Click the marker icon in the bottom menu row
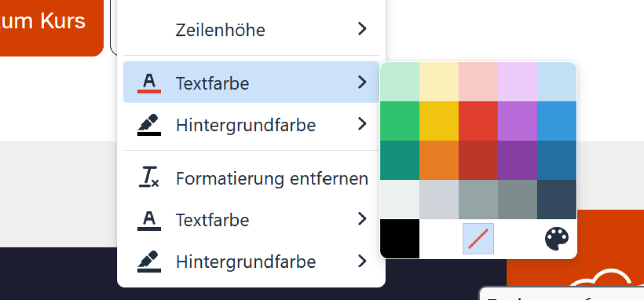644x300 pixels. click(149, 261)
